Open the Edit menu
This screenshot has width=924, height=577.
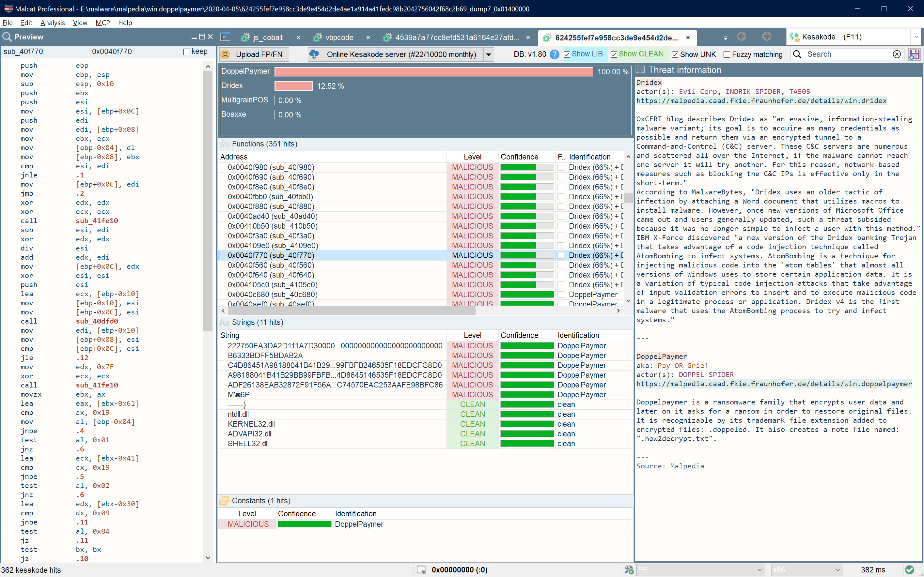click(26, 23)
